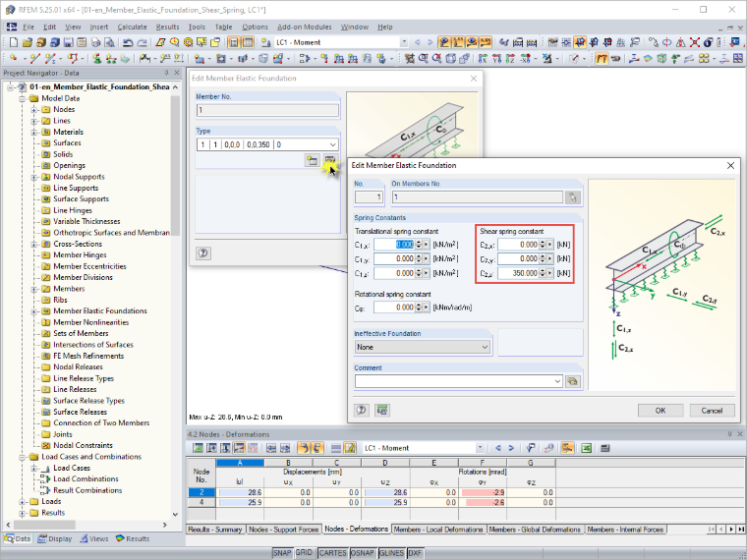The image size is (747, 560).
Task: Switch to Members - Internal Forces tab
Action: pyautogui.click(x=625, y=530)
